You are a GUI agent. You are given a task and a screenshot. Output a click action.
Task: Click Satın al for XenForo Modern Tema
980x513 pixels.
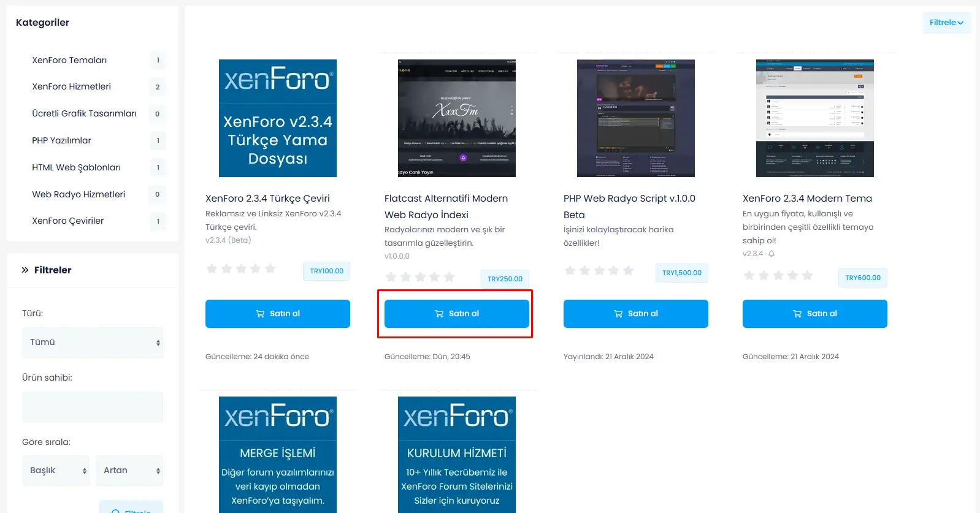pos(815,314)
